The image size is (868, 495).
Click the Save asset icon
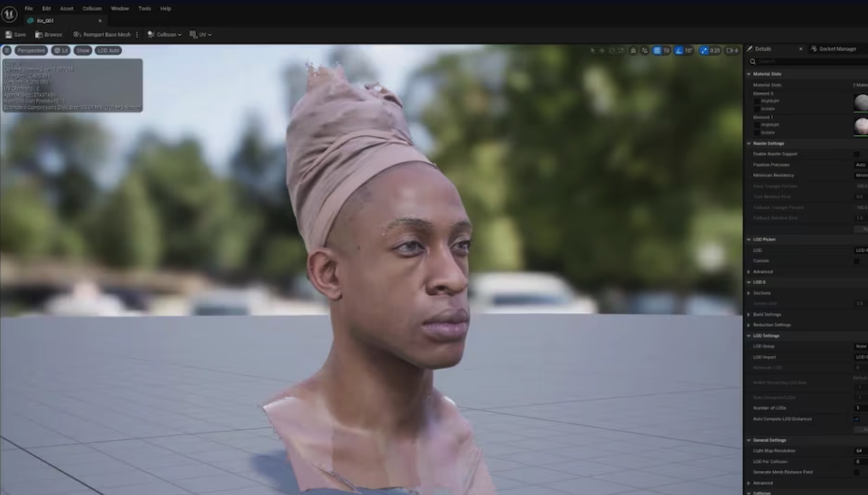[x=9, y=35]
